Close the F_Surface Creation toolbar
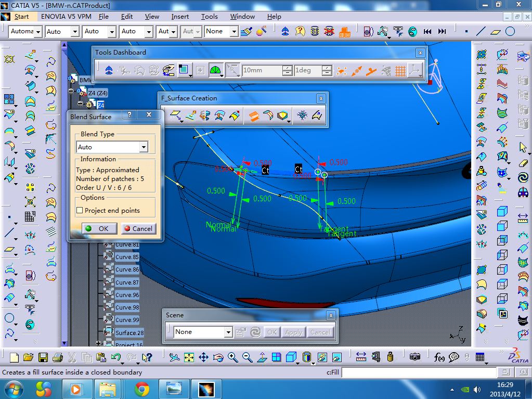 (321, 98)
